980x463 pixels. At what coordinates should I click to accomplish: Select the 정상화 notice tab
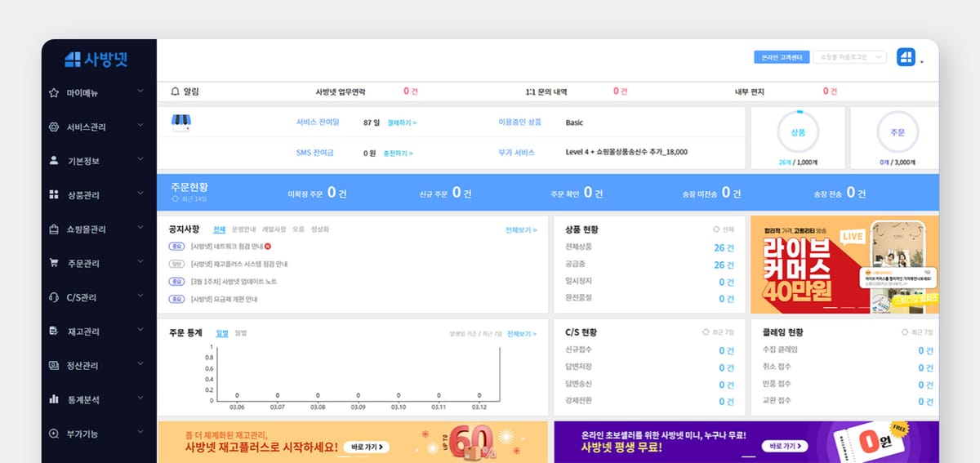tap(320, 229)
